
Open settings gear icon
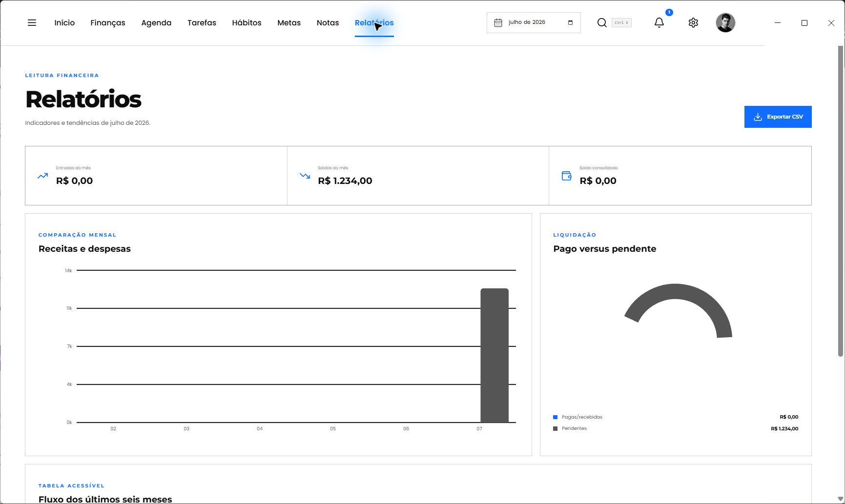point(693,23)
